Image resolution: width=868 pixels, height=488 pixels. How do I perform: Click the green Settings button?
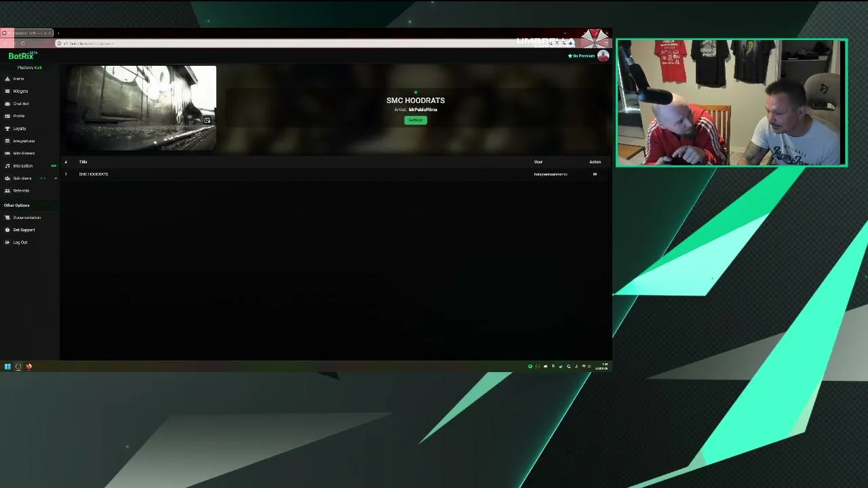(416, 120)
